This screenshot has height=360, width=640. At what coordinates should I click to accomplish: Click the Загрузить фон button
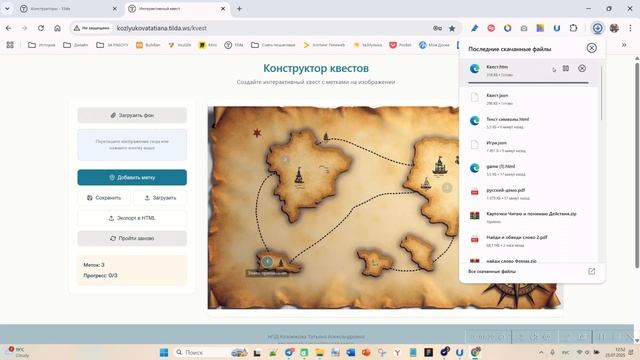point(132,116)
